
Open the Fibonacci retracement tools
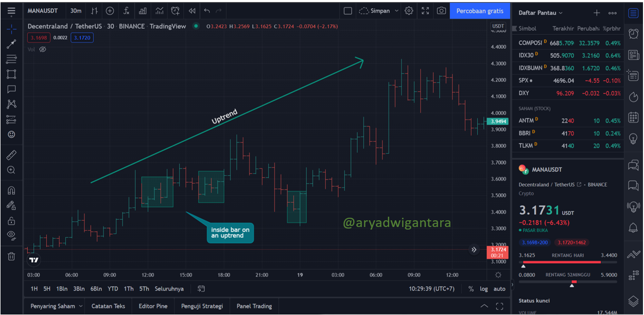[x=11, y=59]
